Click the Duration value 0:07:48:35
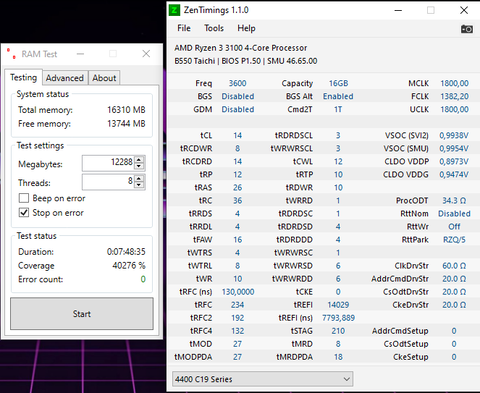Image resolution: width=480 pixels, height=393 pixels. coord(126,251)
